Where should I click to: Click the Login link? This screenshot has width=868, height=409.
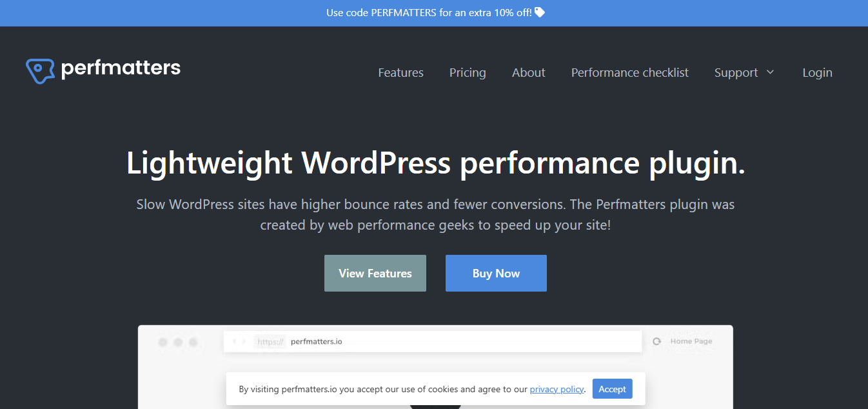click(x=817, y=73)
